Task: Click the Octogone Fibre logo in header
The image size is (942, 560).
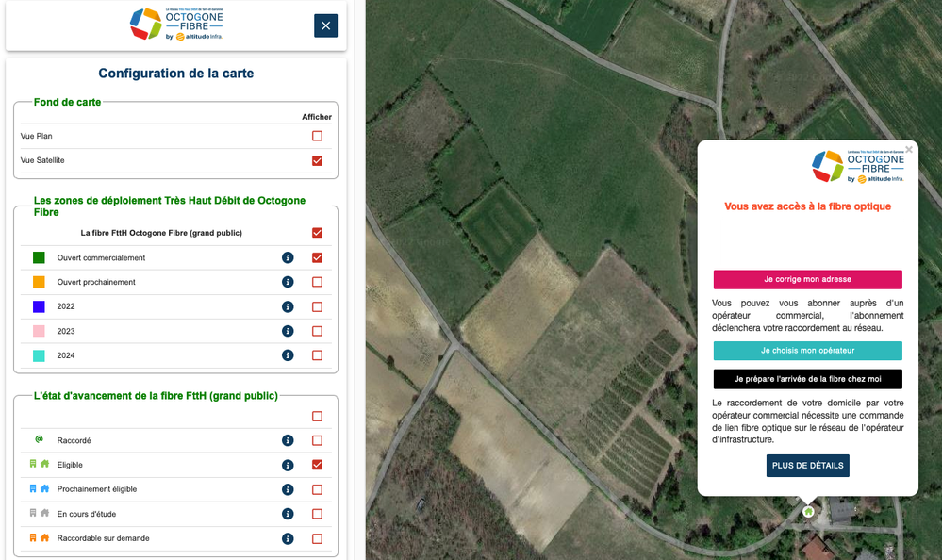Action: pos(176,25)
